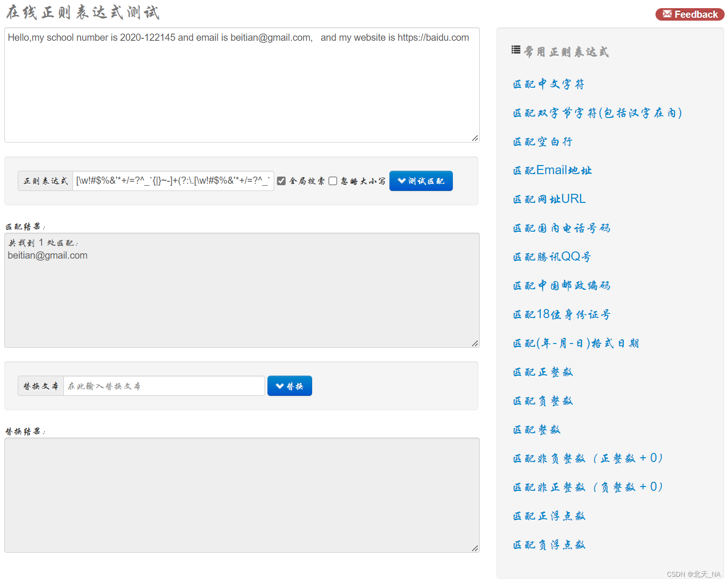The width and height of the screenshot is (728, 582).
Task: Open the 匹配正浮点数 link
Action: point(549,516)
